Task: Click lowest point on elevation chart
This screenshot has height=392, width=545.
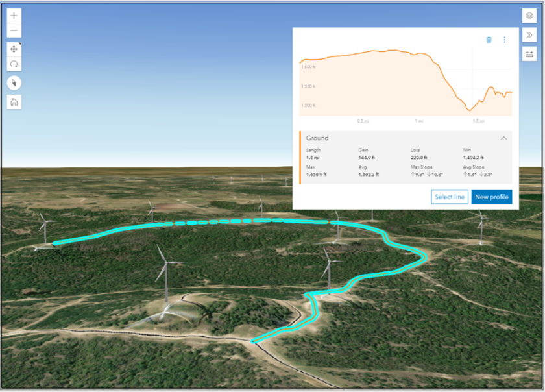Action: click(x=470, y=110)
